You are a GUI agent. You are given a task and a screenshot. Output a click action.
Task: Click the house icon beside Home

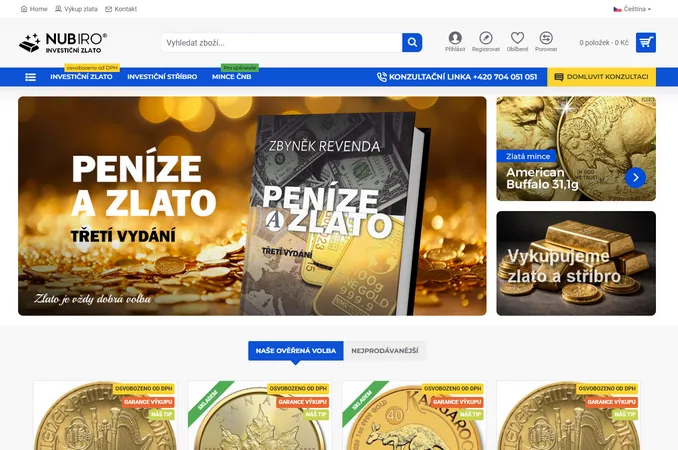click(24, 9)
